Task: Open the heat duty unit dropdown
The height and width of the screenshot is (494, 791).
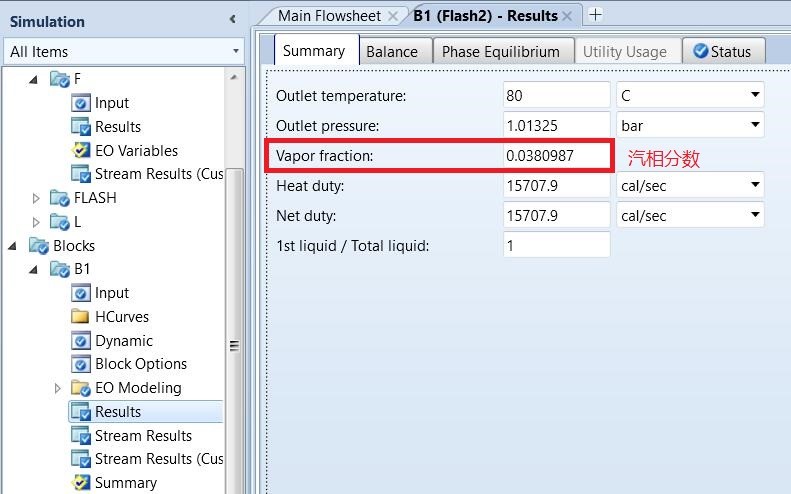Action: click(x=754, y=185)
